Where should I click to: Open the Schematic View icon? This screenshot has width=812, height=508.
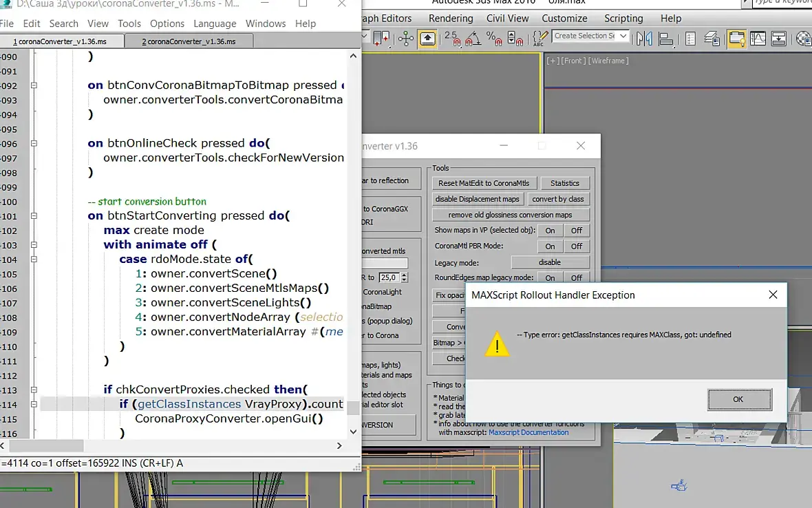click(x=778, y=39)
